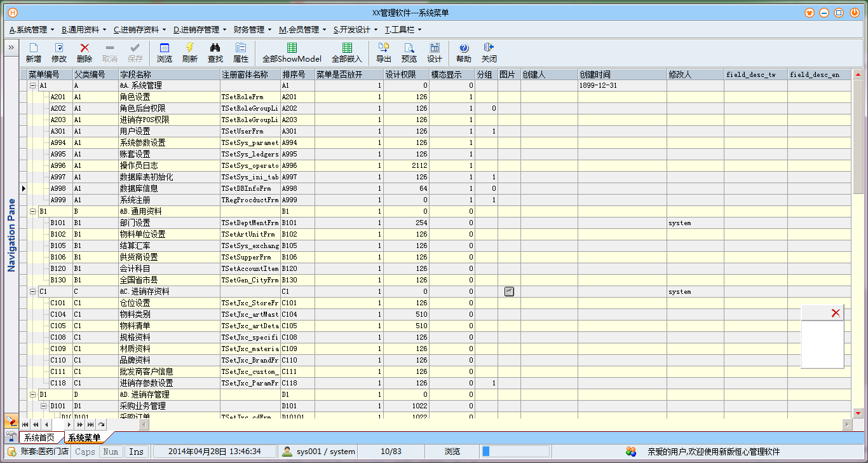868x463 pixels.
Task: Open 帮助 (Help) from toolbar
Action: (x=464, y=52)
